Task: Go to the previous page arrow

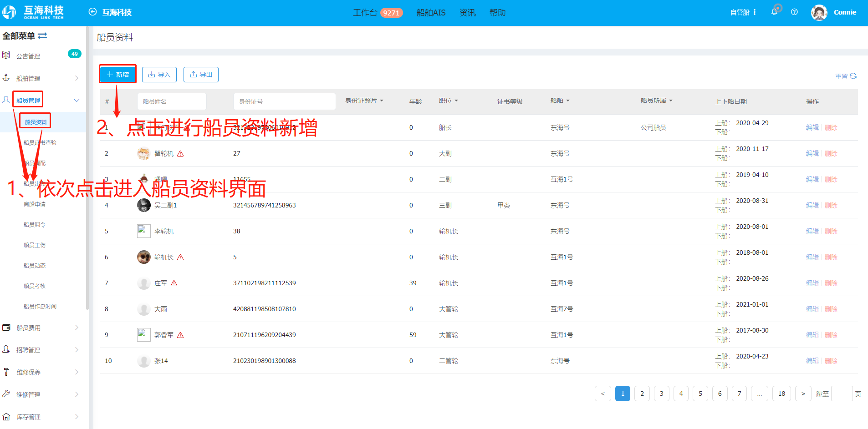Action: tap(602, 394)
